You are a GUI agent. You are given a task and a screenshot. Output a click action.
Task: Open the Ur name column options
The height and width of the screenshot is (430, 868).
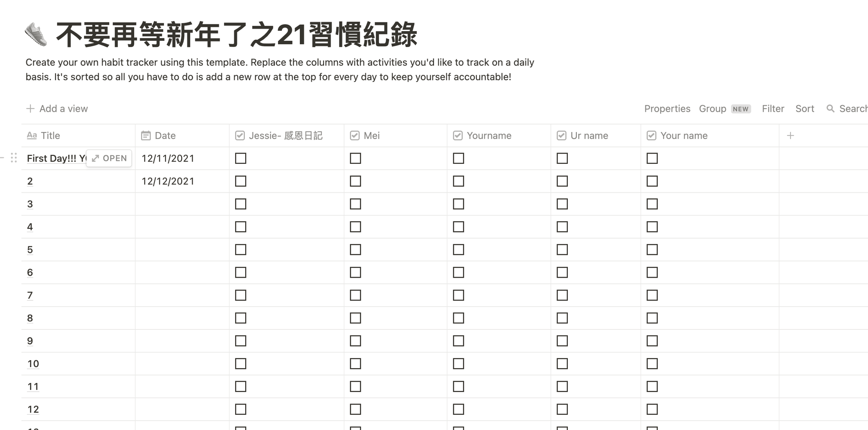[x=596, y=136]
